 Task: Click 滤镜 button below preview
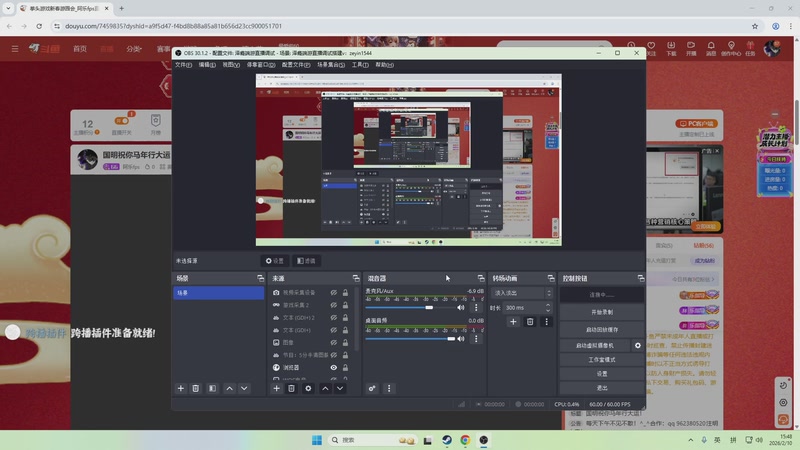click(306, 261)
